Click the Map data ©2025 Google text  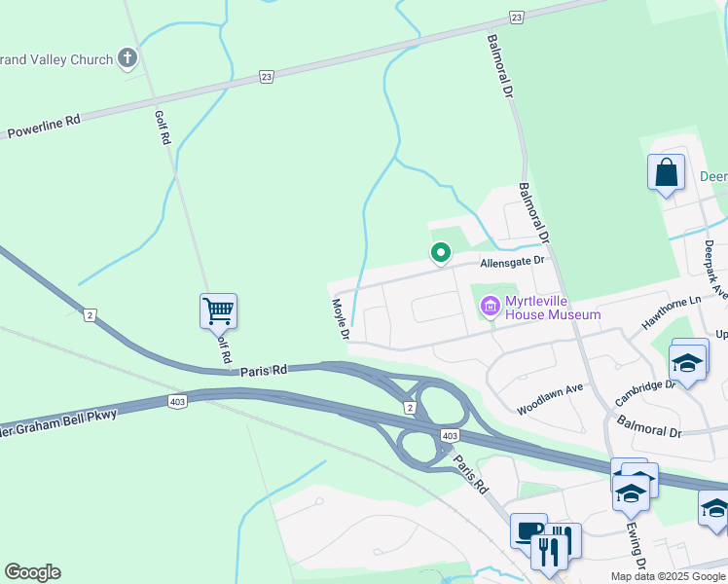(x=668, y=576)
